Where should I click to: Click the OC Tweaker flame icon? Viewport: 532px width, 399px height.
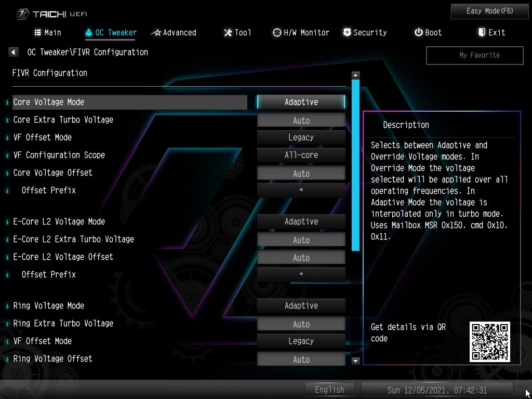(88, 33)
